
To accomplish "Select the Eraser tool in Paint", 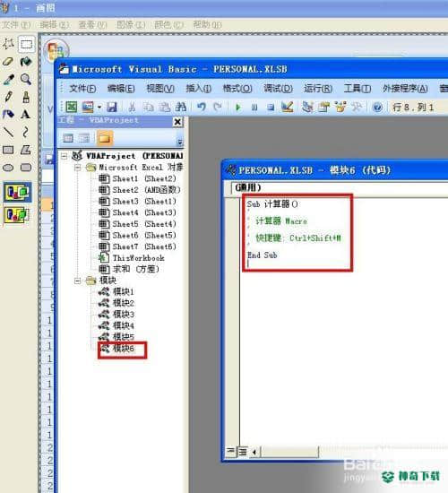I will (8, 61).
